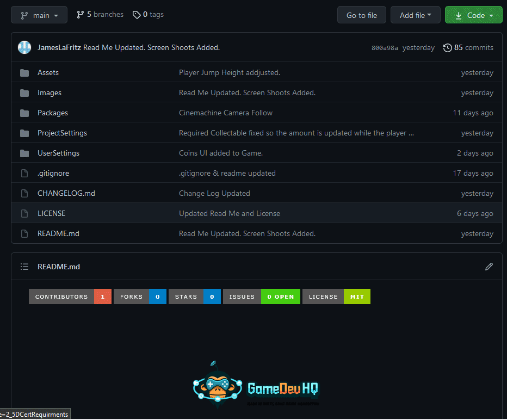Open the main branch selector
Viewport: 507px width, 420px height.
point(39,15)
